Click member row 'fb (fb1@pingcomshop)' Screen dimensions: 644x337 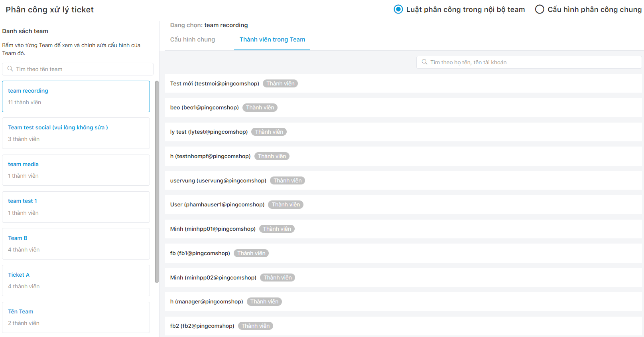coord(403,253)
